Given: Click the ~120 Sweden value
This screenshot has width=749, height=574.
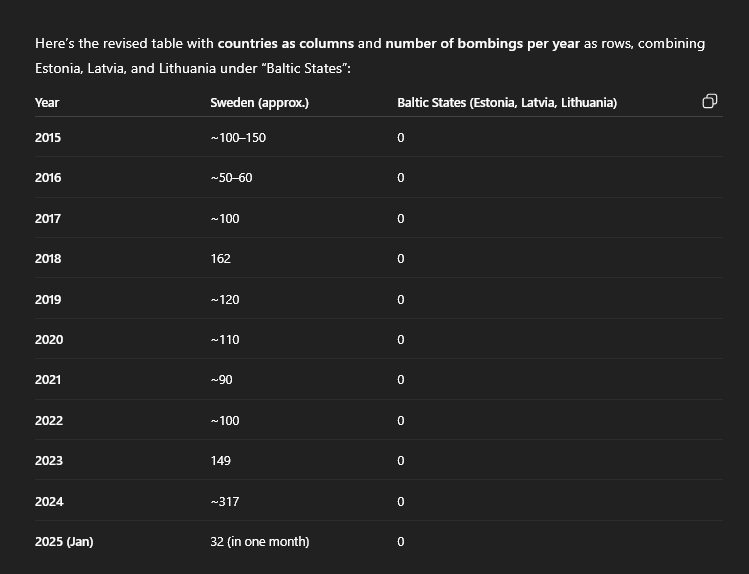Looking at the screenshot, I should [x=225, y=300].
